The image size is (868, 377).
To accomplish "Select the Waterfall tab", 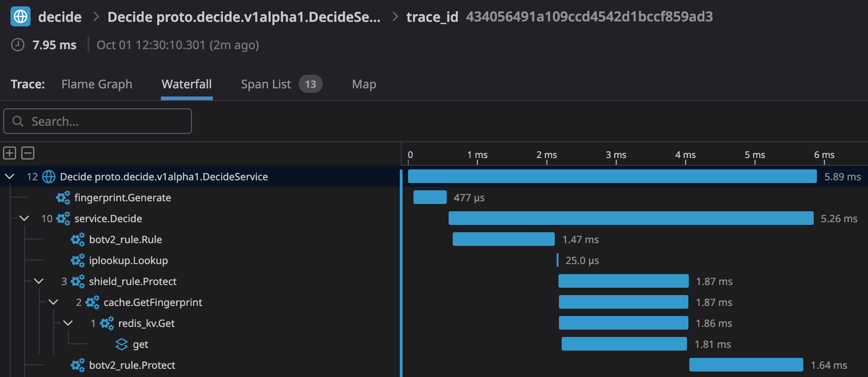I will click(187, 84).
